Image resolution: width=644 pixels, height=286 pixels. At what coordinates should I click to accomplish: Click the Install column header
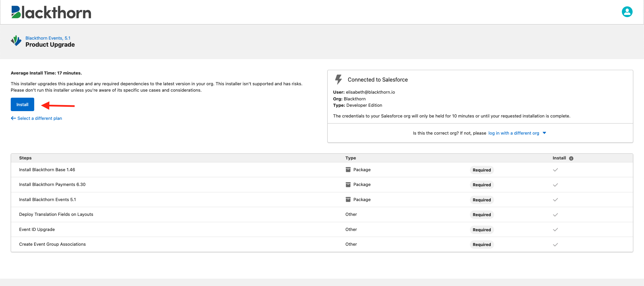[x=559, y=158]
